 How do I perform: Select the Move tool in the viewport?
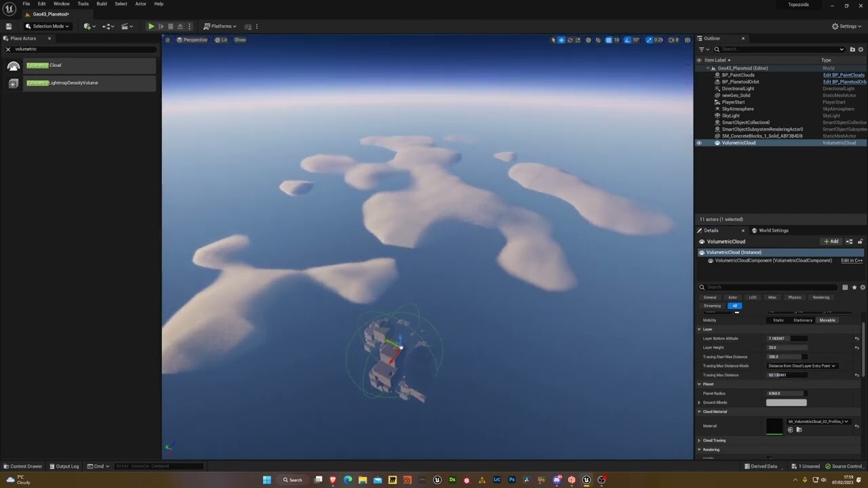561,40
